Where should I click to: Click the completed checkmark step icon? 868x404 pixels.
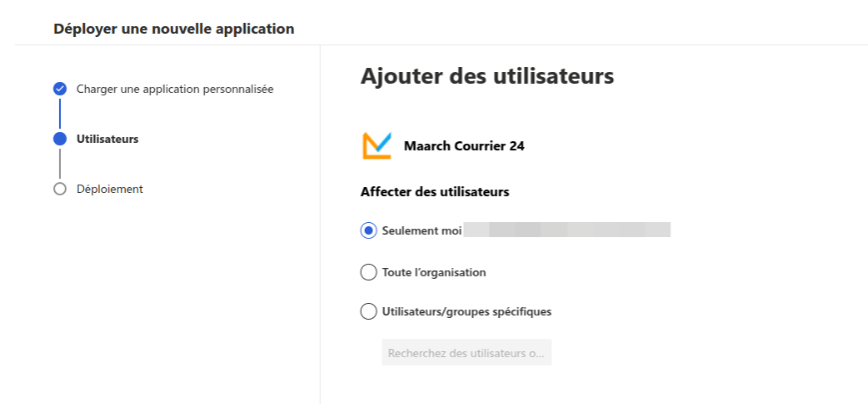60,89
